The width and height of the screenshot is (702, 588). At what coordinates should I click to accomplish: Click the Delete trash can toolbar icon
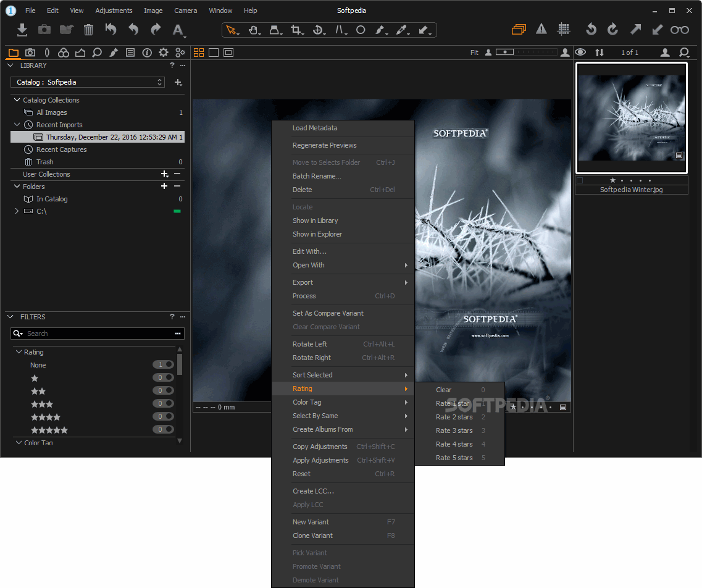[x=89, y=30]
